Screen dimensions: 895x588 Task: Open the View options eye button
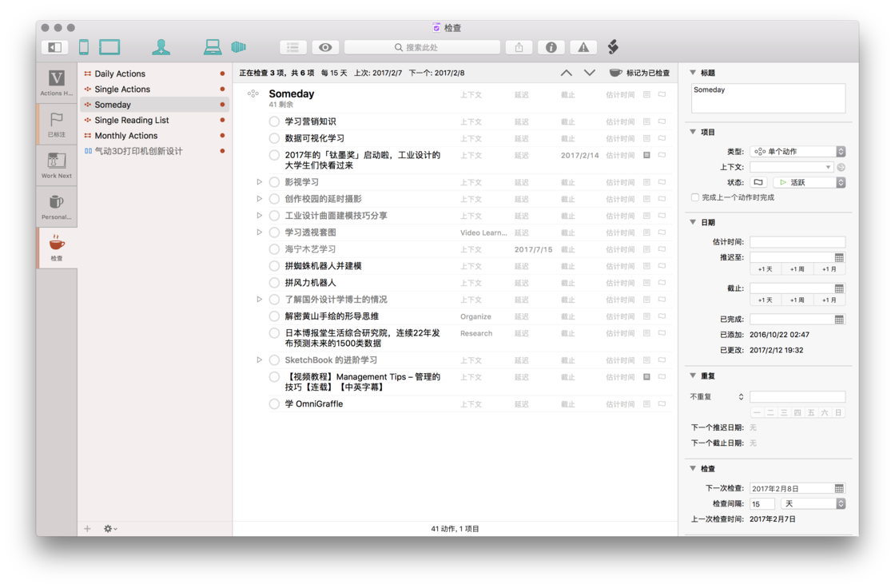point(325,47)
